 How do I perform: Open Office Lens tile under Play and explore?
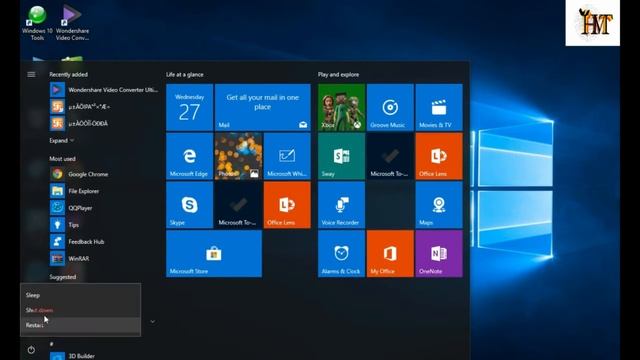click(439, 156)
